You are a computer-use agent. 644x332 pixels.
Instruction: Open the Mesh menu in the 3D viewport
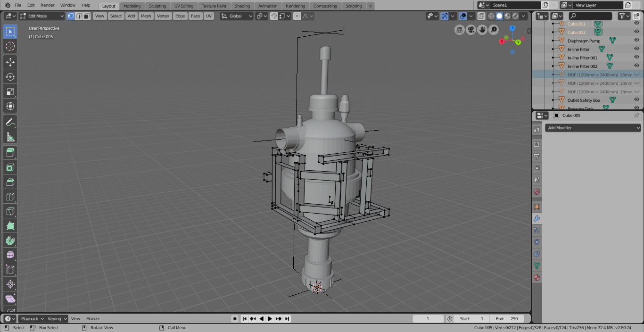pos(146,16)
